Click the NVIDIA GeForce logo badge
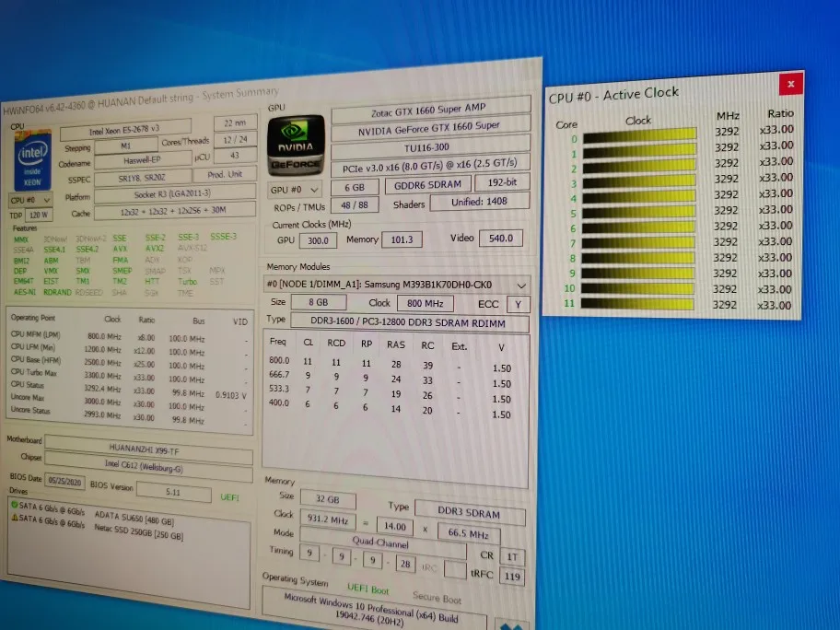The image size is (840, 630). 296,146
